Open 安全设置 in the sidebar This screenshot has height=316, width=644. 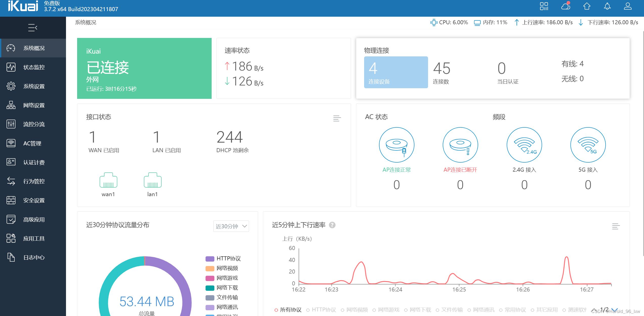point(33,200)
